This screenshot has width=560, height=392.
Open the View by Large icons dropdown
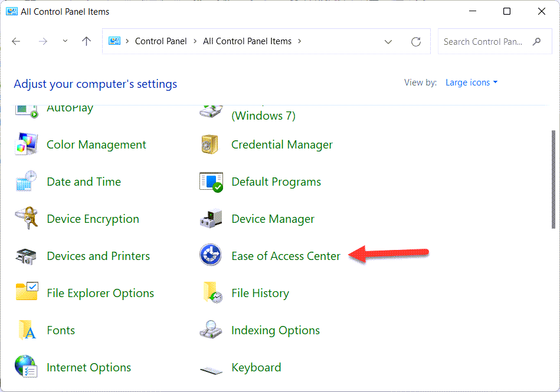click(471, 83)
